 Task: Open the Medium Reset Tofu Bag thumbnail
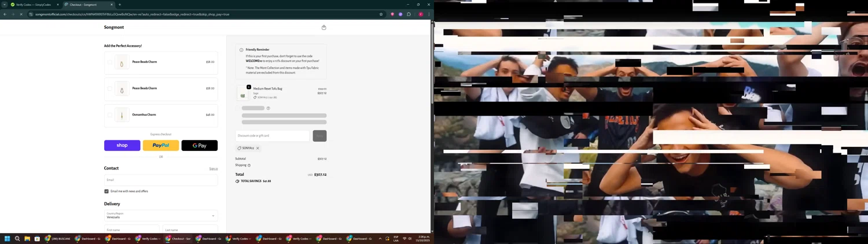pyautogui.click(x=243, y=94)
